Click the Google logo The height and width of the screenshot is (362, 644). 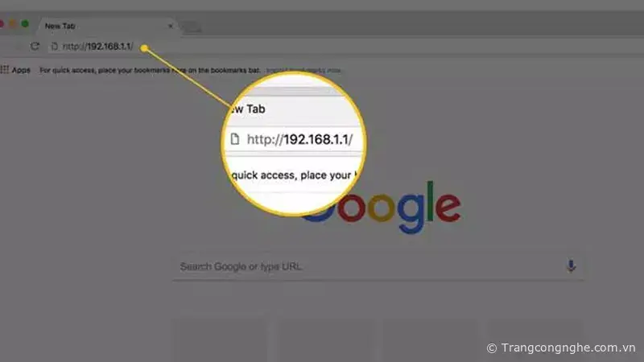pos(381,208)
